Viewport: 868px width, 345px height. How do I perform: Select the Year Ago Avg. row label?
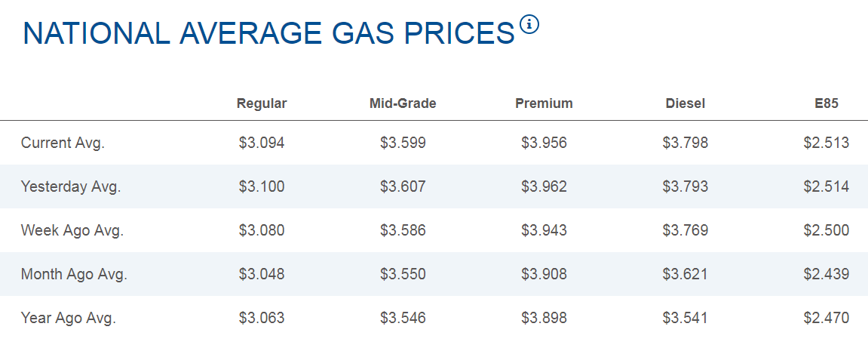pyautogui.click(x=69, y=318)
